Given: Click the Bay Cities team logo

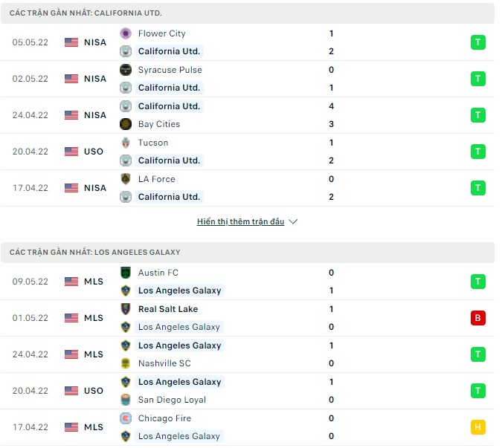Looking at the screenshot, I should tap(126, 124).
